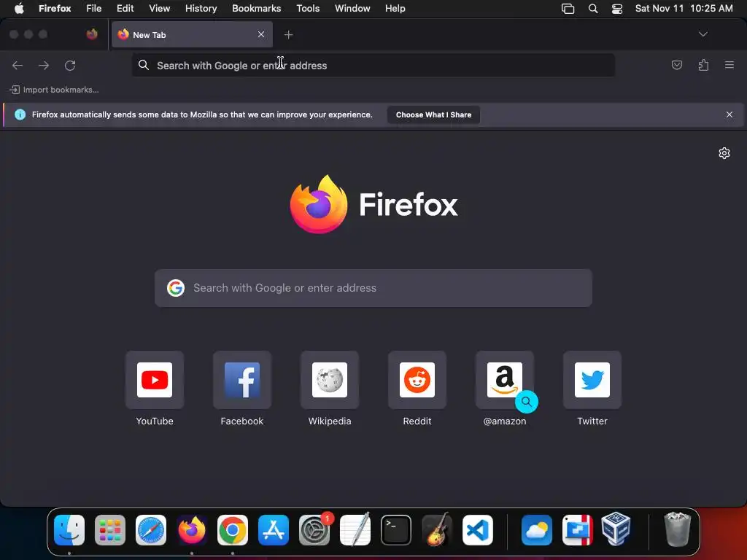
Task: Click Import bookmarks link
Action: 55,90
